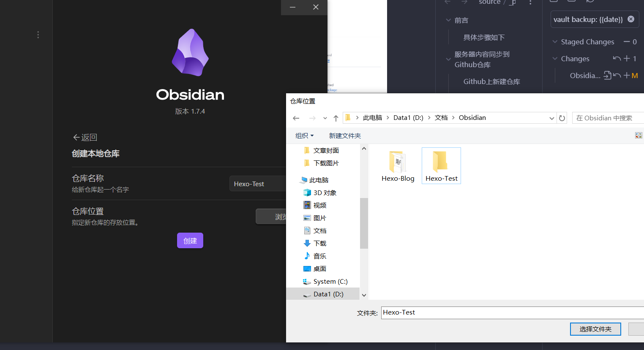The height and width of the screenshot is (350, 644).
Task: Clear the vault backup commit message
Action: (630, 19)
